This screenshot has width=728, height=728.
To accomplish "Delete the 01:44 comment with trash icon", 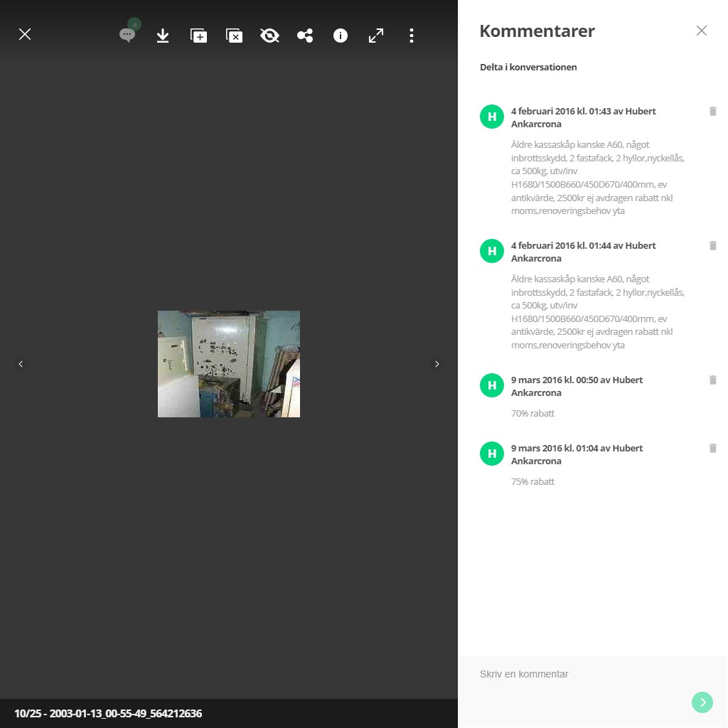I will pyautogui.click(x=712, y=245).
